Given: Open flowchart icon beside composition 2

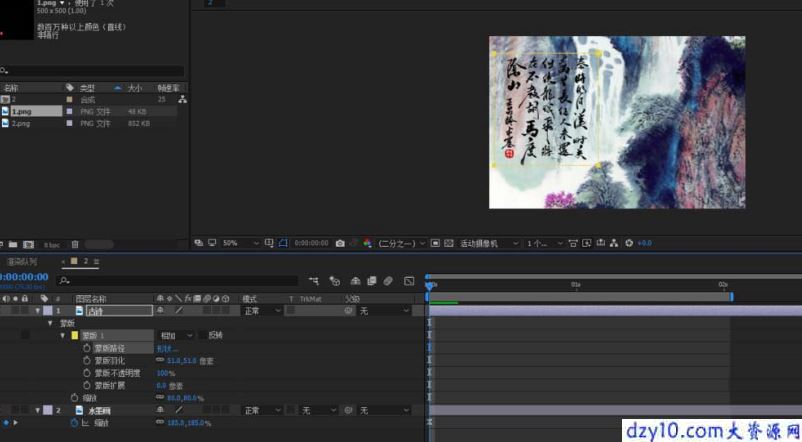Looking at the screenshot, I should [182, 99].
